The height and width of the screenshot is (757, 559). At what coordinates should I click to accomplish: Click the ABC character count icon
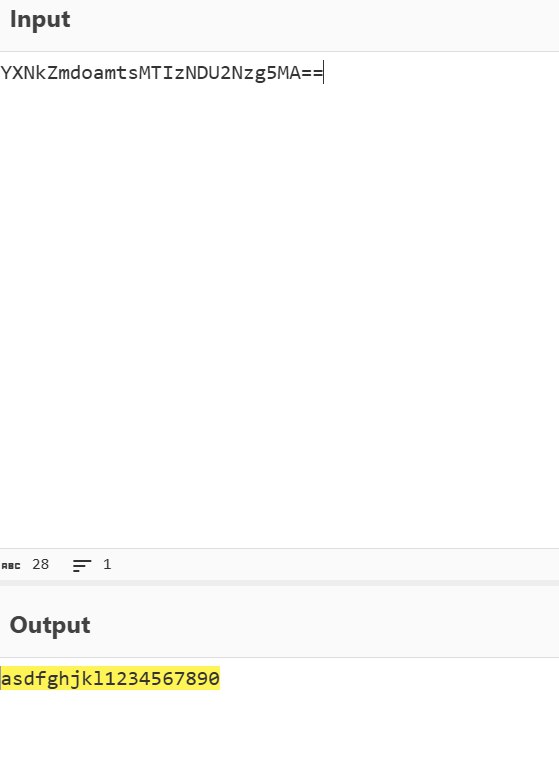coord(11,565)
